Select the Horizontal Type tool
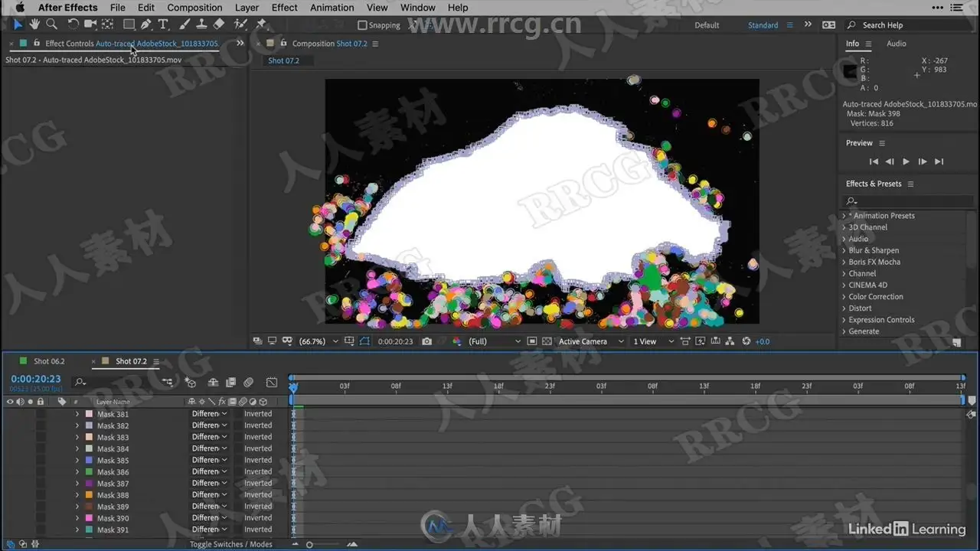980x551 pixels. [x=163, y=24]
